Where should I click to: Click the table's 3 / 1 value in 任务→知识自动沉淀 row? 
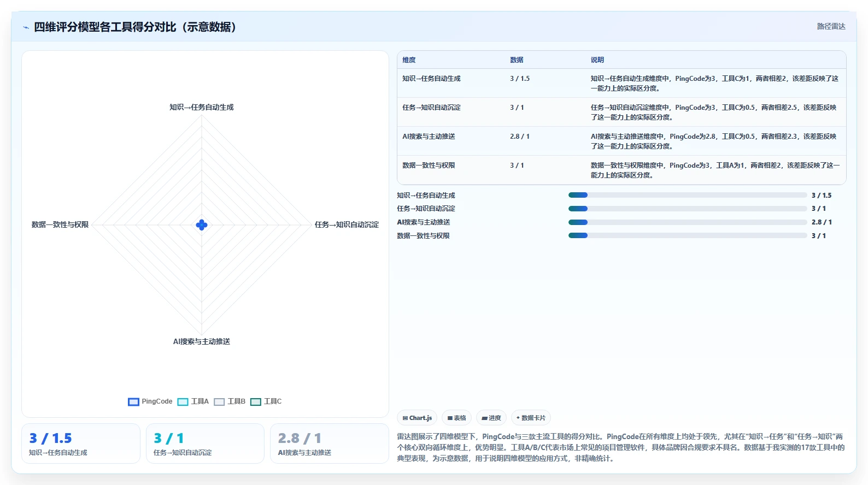coord(517,108)
